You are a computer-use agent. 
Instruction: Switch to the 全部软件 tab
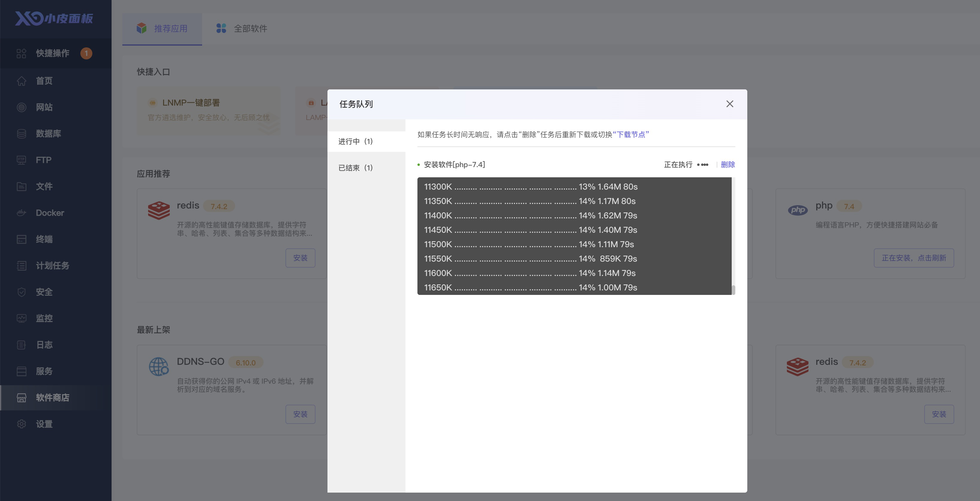pyautogui.click(x=242, y=28)
